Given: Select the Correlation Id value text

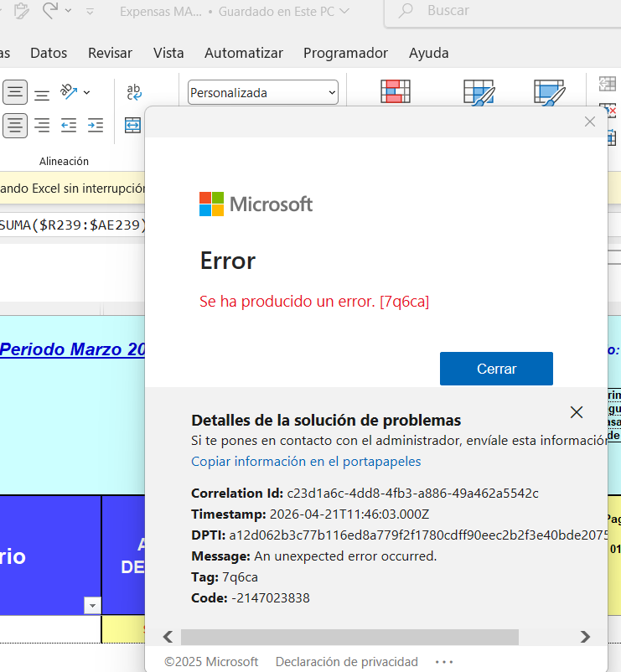Looking at the screenshot, I should click(412, 493).
